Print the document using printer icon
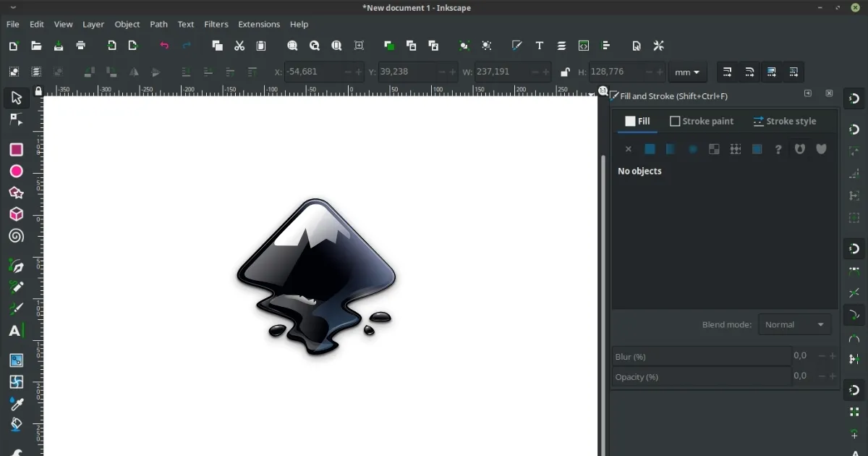Screen dimensions: 868x456 tap(81, 46)
